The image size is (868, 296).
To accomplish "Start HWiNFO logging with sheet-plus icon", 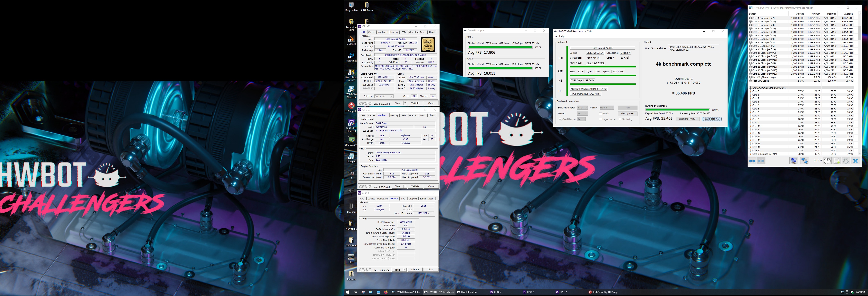I will click(x=837, y=161).
